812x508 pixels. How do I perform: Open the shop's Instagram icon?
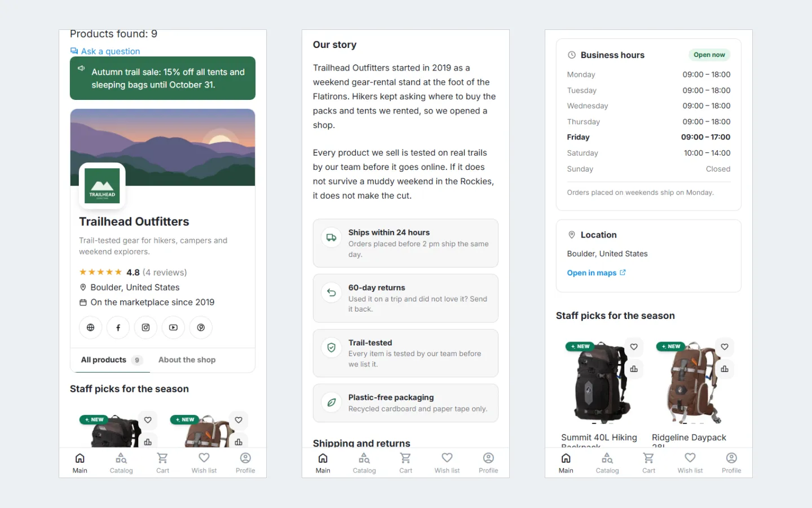[x=145, y=327]
